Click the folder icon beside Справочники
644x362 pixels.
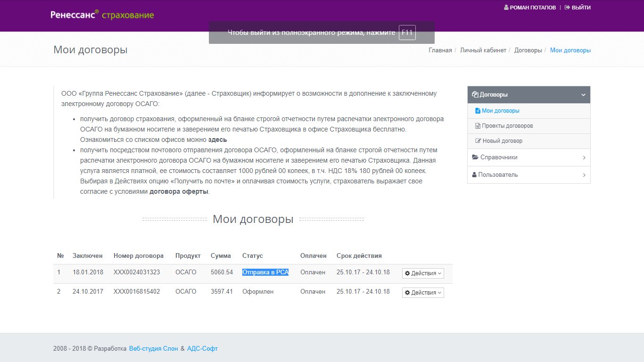tap(475, 157)
